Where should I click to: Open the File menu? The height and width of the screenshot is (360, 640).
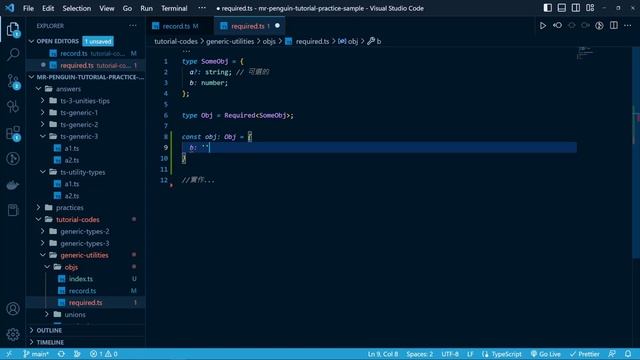click(28, 8)
